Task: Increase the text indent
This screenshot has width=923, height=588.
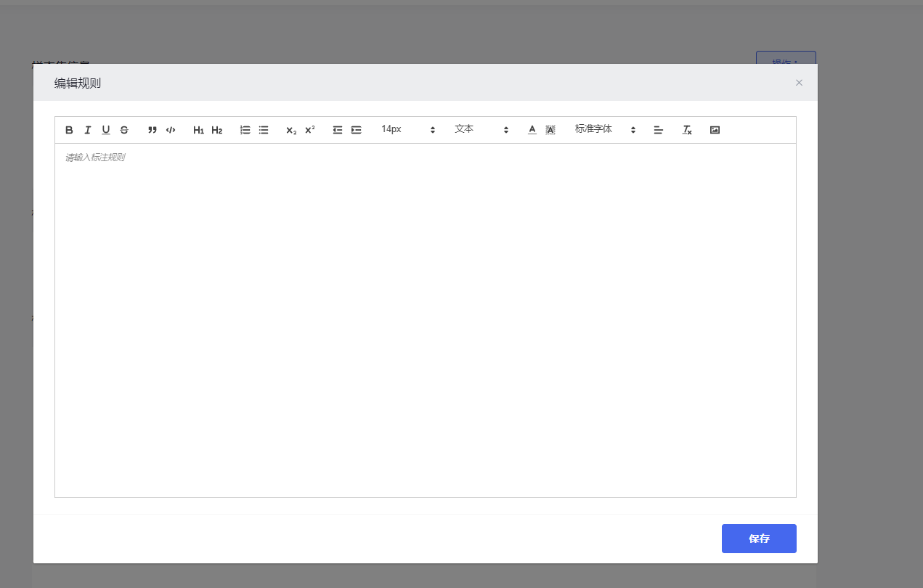Action: [x=356, y=130]
